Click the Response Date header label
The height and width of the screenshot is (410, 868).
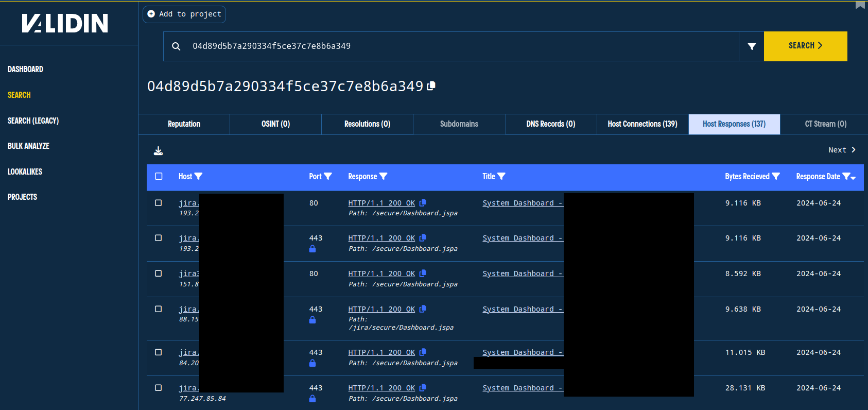coord(818,176)
